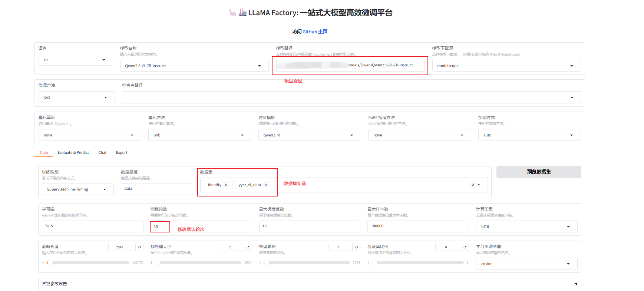Expand the dataset list dropdown arrow
The image size is (644, 291).
tap(479, 185)
